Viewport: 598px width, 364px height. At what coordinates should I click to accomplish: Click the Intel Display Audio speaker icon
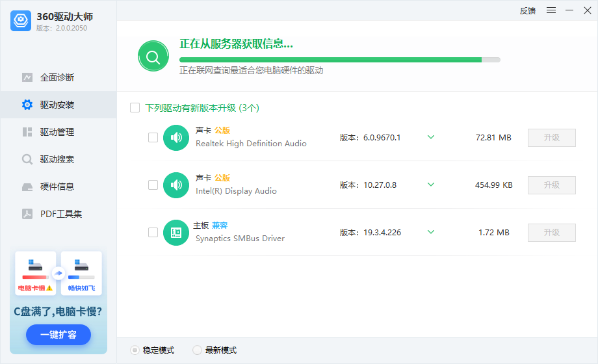click(176, 185)
